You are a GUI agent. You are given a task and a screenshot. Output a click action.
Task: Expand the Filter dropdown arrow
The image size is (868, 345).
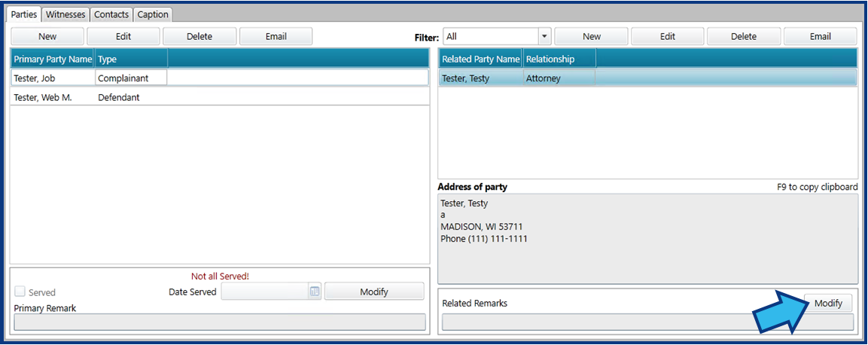545,37
